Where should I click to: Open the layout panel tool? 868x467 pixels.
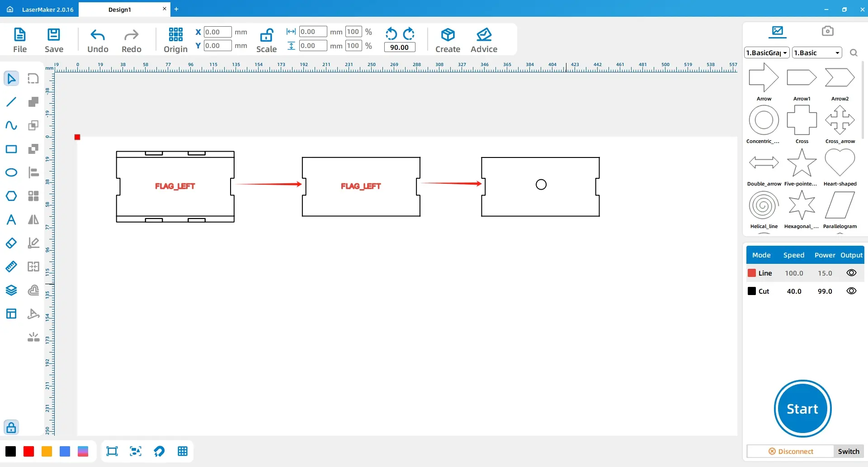(x=11, y=314)
